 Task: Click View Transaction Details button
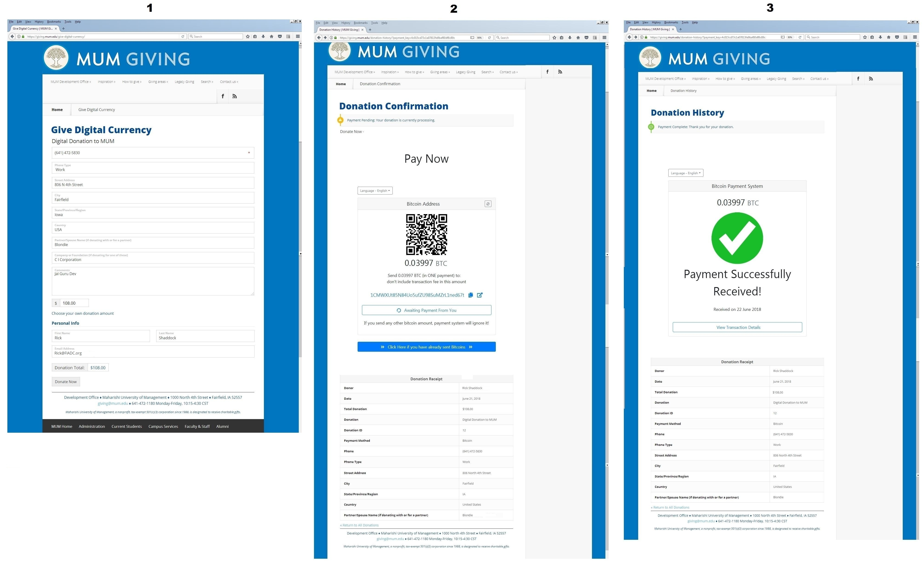tap(737, 327)
